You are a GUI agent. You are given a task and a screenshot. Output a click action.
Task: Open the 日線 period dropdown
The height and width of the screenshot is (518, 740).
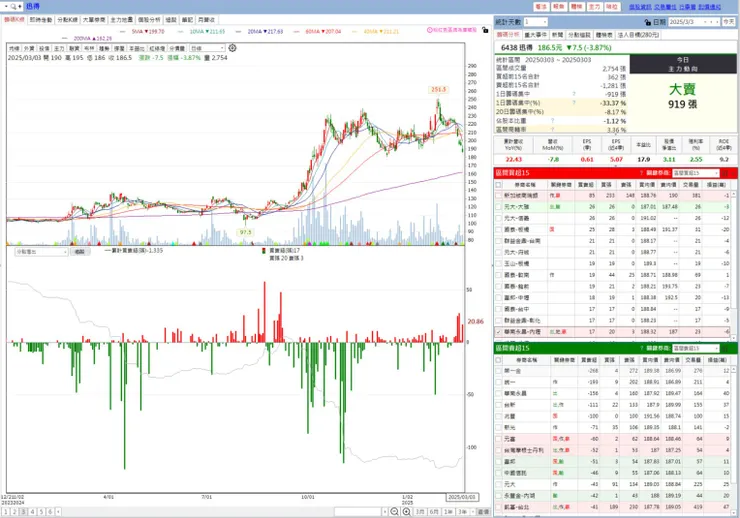(207, 48)
